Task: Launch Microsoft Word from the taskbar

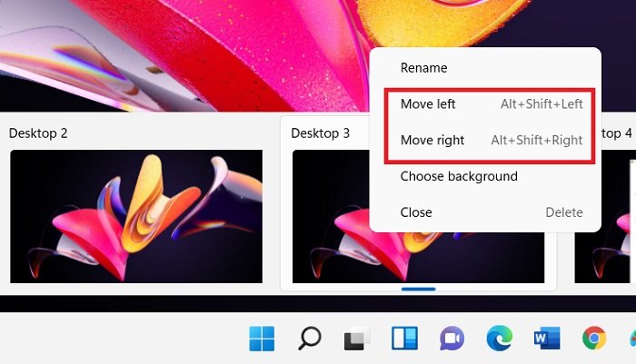Action: click(547, 339)
